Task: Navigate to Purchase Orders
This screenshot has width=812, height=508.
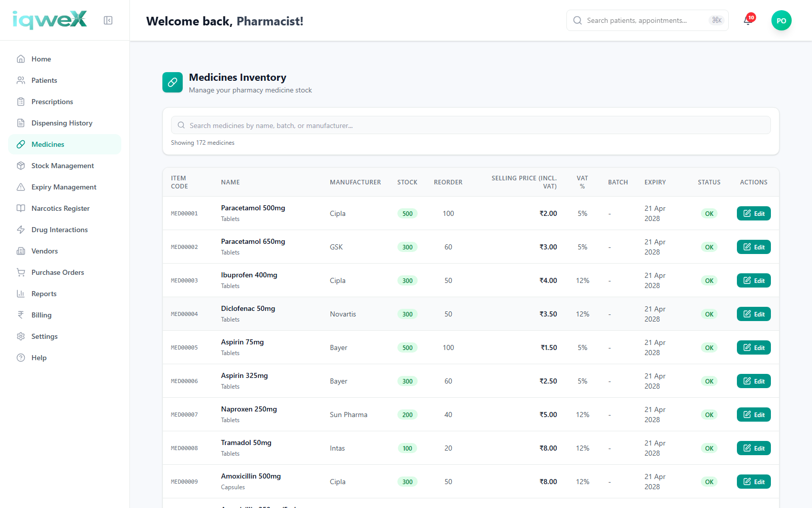Action: pyautogui.click(x=64, y=272)
